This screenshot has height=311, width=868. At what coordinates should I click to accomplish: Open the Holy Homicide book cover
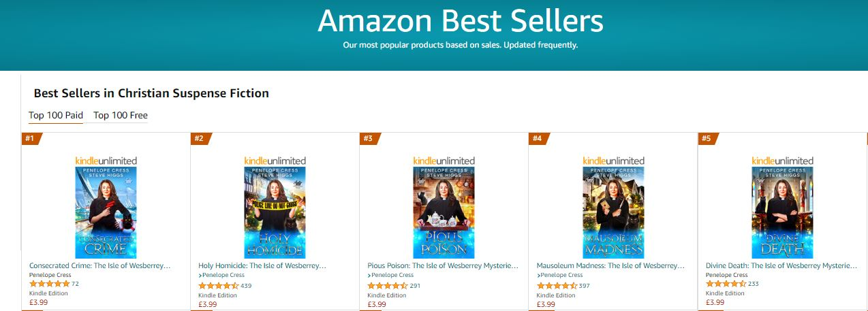pyautogui.click(x=275, y=212)
